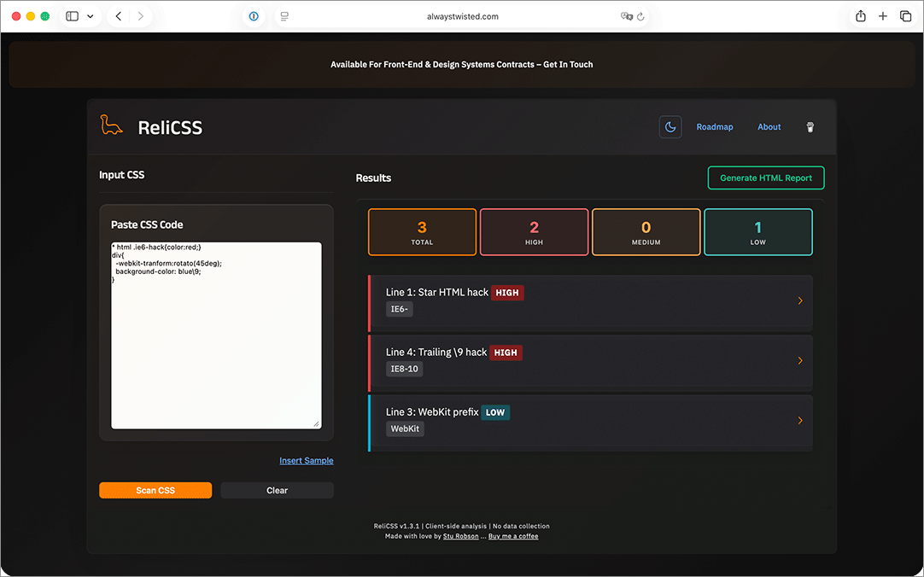Open the coffee cup donate icon
The image size is (924, 577).
810,126
